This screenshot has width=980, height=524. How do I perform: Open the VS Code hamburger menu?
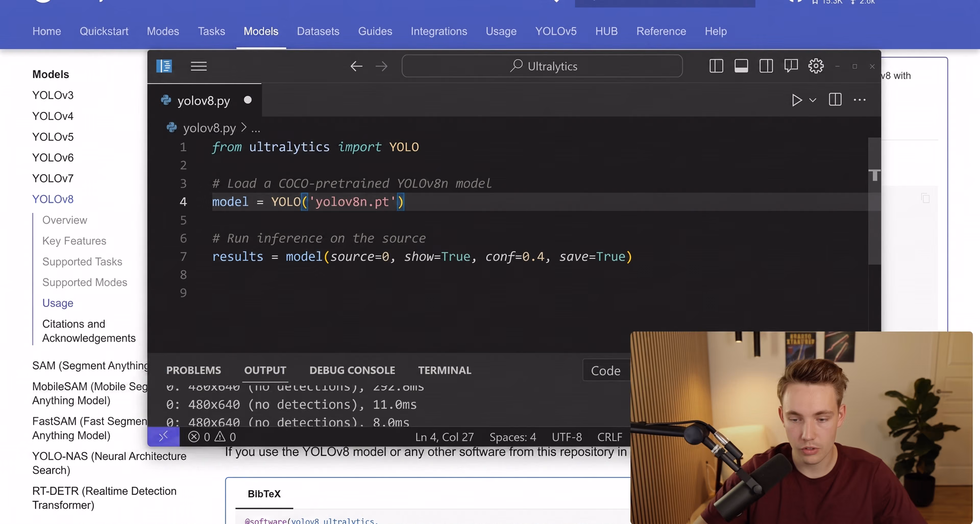(x=199, y=66)
